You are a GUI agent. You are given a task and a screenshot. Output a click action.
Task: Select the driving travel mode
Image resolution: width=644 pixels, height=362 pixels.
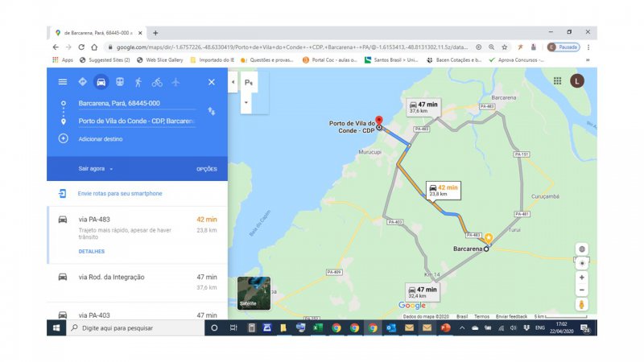click(101, 82)
